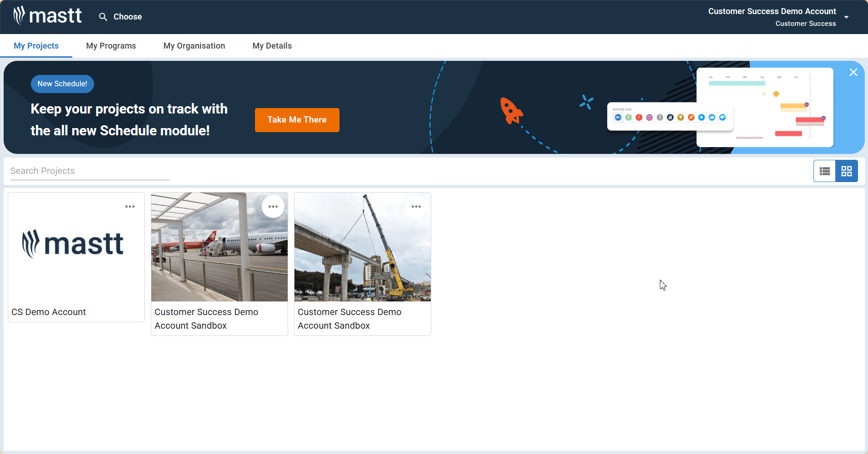The height and width of the screenshot is (454, 868).
Task: Close the New Schedule banner
Action: (853, 72)
